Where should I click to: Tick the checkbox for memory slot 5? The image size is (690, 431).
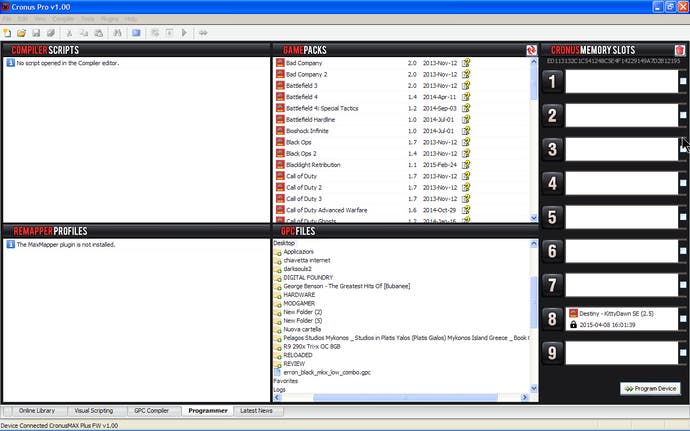(x=683, y=217)
